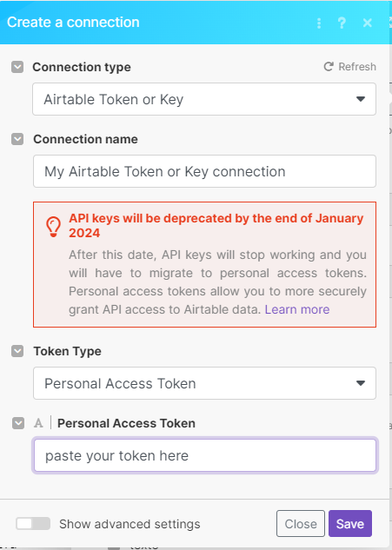Open the Learn more link
The width and height of the screenshot is (392, 550).
[x=297, y=309]
